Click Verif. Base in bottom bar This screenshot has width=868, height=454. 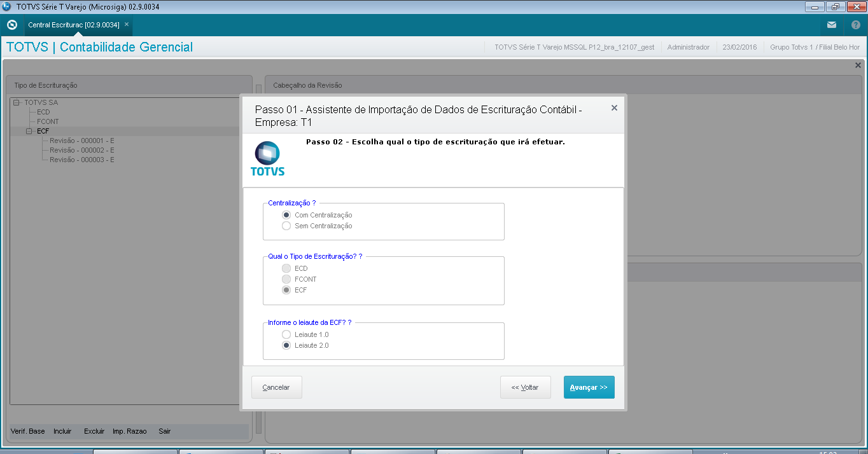(28, 431)
